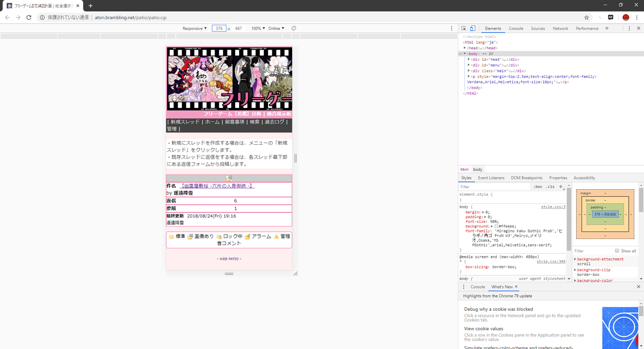Toggle the .cls class editor button

(x=550, y=187)
